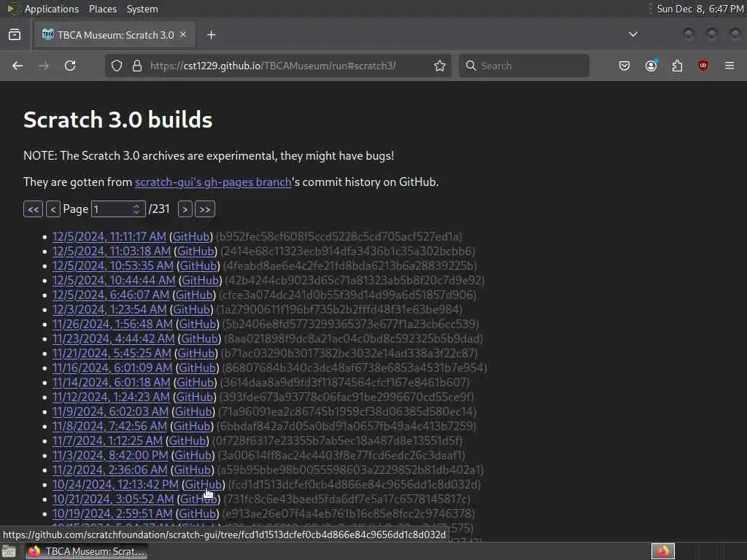Open the System menu
Screen dimensions: 747x560
(142, 9)
